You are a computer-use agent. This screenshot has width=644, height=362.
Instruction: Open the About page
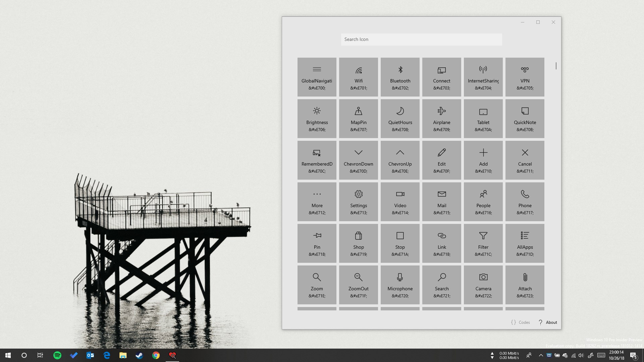pos(548,322)
